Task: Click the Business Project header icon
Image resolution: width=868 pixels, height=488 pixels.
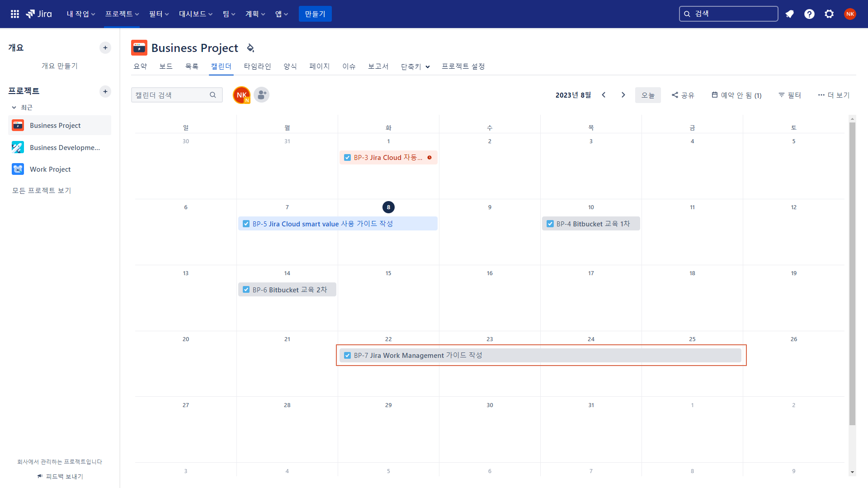Action: [139, 47]
